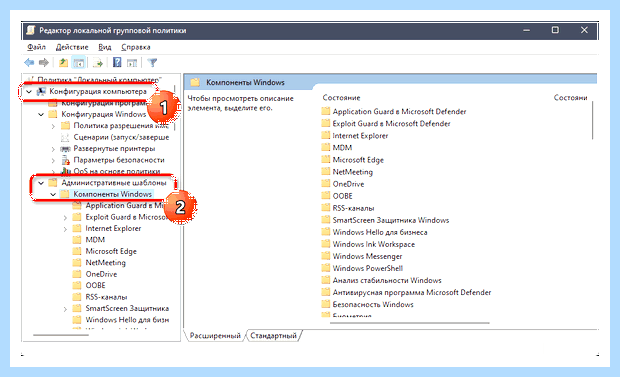Select OOBE in left tree
Viewport: 620px width, 377px height.
coord(95,285)
